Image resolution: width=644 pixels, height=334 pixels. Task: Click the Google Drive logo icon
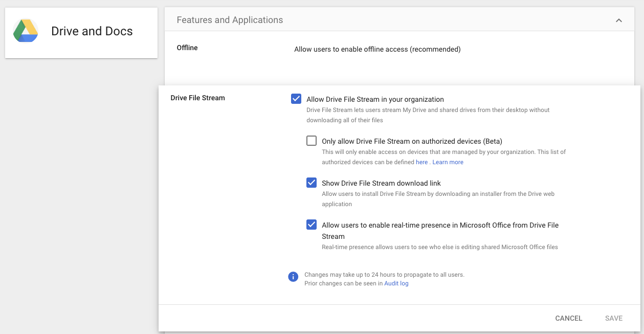(26, 31)
